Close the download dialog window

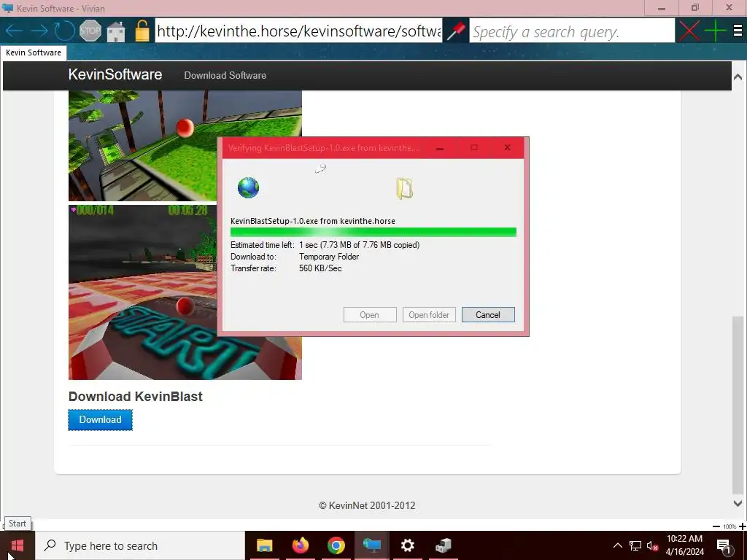508,147
